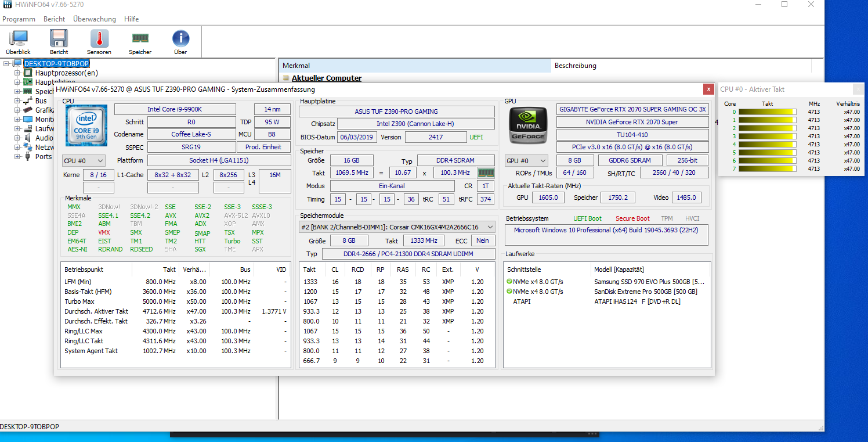868x442 pixels.
Task: Open the CPU #0 selector dropdown
Action: click(x=84, y=160)
